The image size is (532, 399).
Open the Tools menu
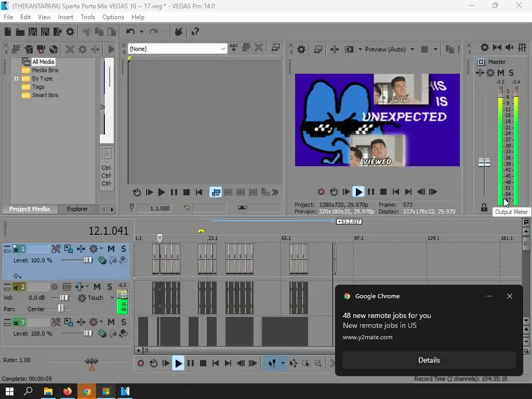(87, 17)
